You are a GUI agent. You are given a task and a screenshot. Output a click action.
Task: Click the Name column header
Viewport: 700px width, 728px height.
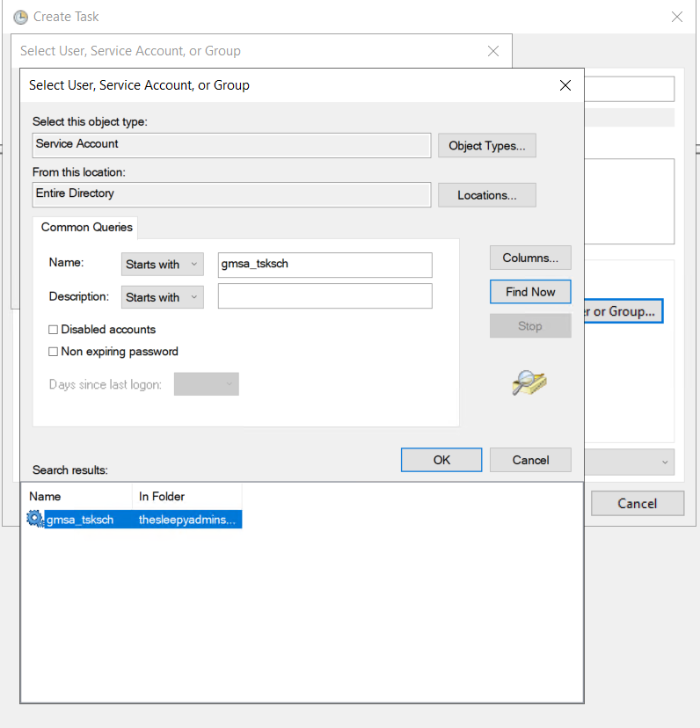pos(45,496)
